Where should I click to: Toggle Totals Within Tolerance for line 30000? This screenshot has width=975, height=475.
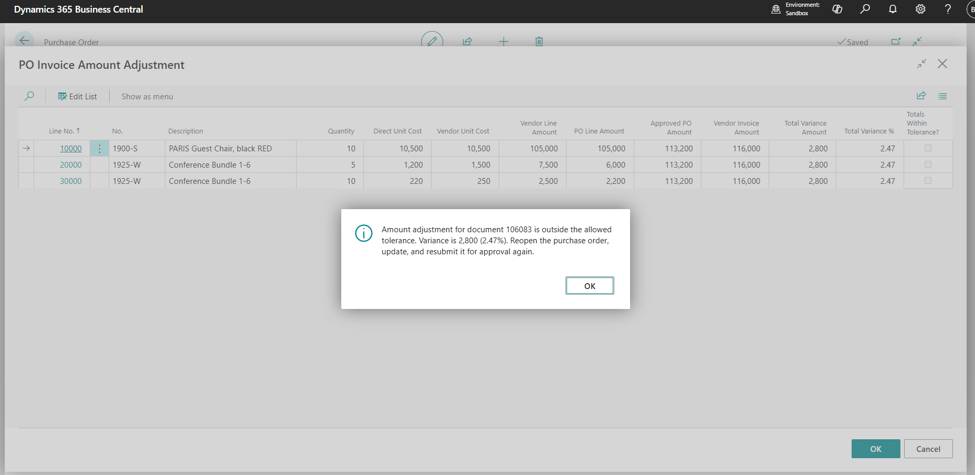928,180
